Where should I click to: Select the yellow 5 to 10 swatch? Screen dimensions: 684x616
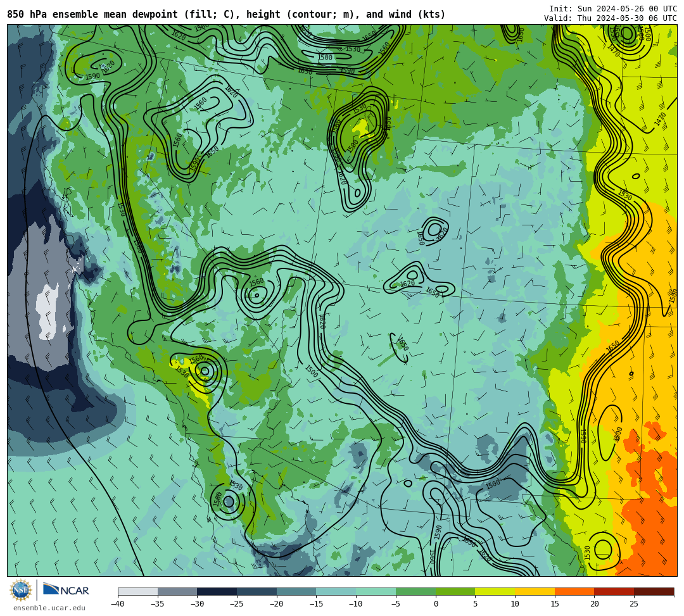[495, 591]
